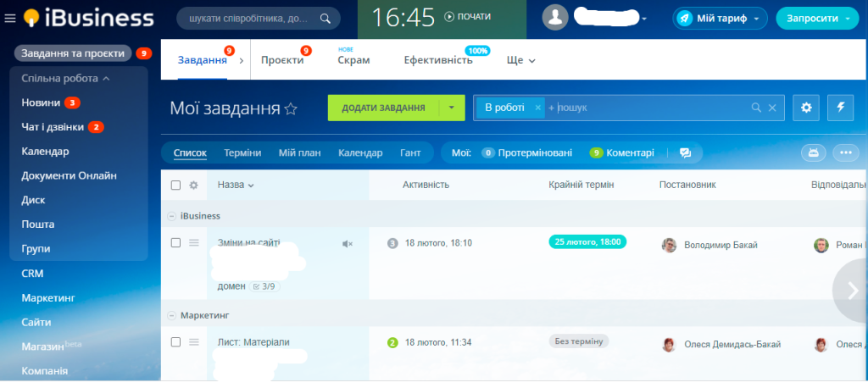Collapse the Маркетинг task group
The width and height of the screenshot is (868, 388).
[171, 315]
